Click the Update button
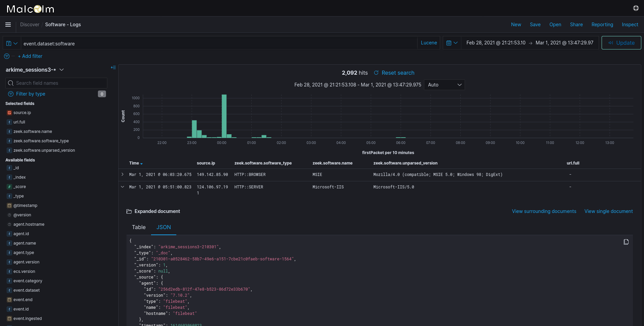The image size is (644, 326). [x=621, y=43]
